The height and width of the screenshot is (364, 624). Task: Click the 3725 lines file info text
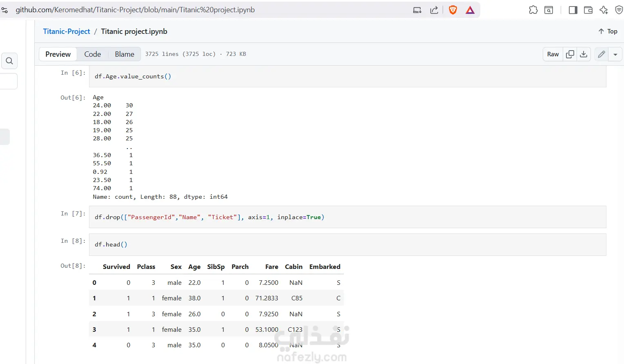(196, 54)
